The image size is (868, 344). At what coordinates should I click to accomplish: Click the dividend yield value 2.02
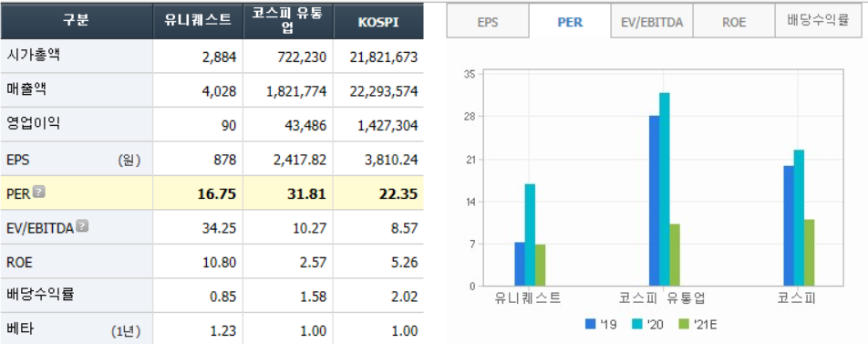pyautogui.click(x=405, y=297)
